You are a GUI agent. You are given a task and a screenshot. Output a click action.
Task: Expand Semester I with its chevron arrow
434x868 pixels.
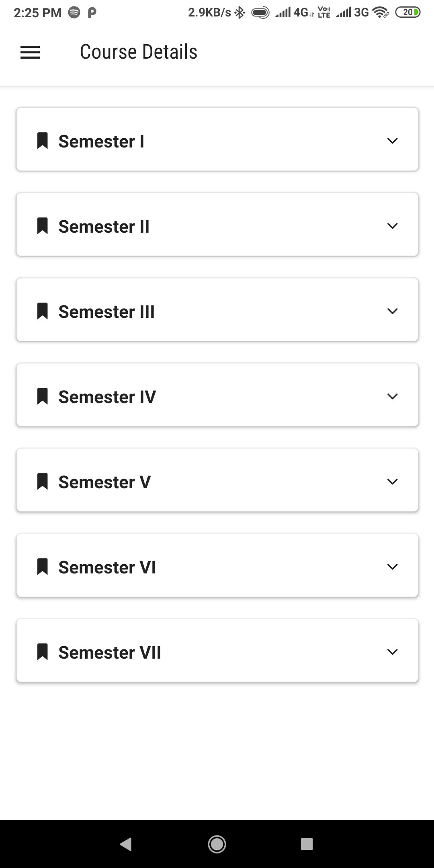coord(392,141)
